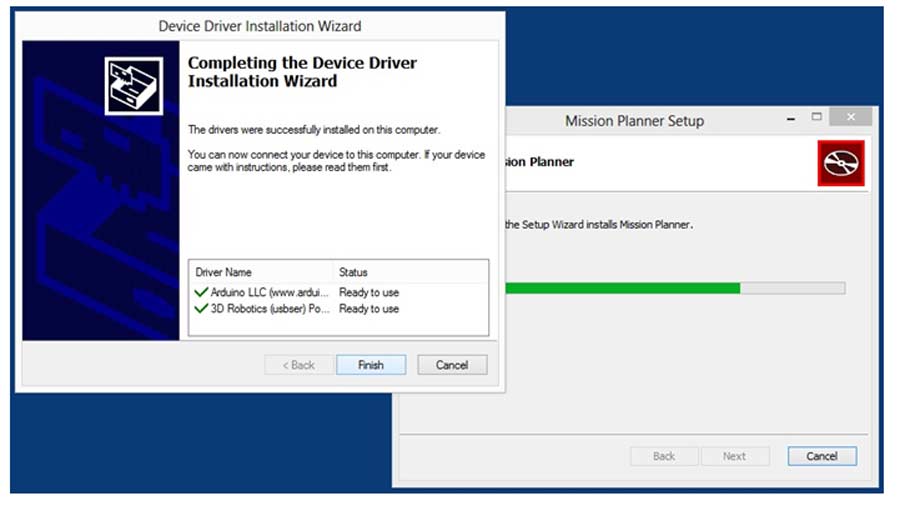This screenshot has height=506, width=900.
Task: Minimize the Mission Planner Setup window
Action: (791, 119)
